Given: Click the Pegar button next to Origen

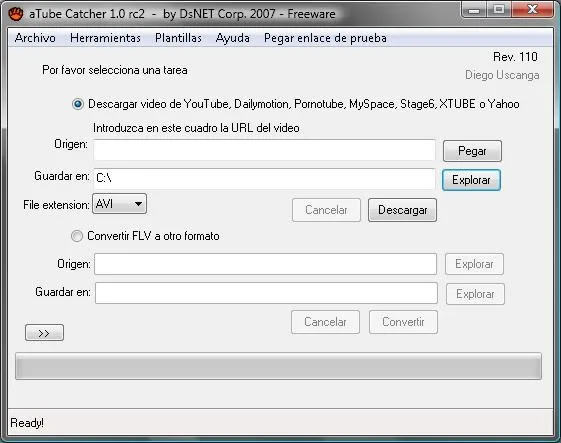Looking at the screenshot, I should coord(472,151).
